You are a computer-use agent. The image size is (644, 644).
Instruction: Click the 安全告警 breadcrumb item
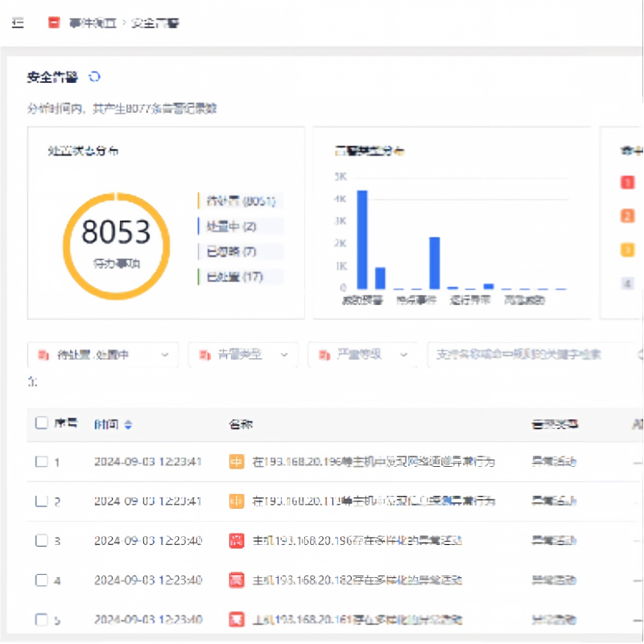155,23
